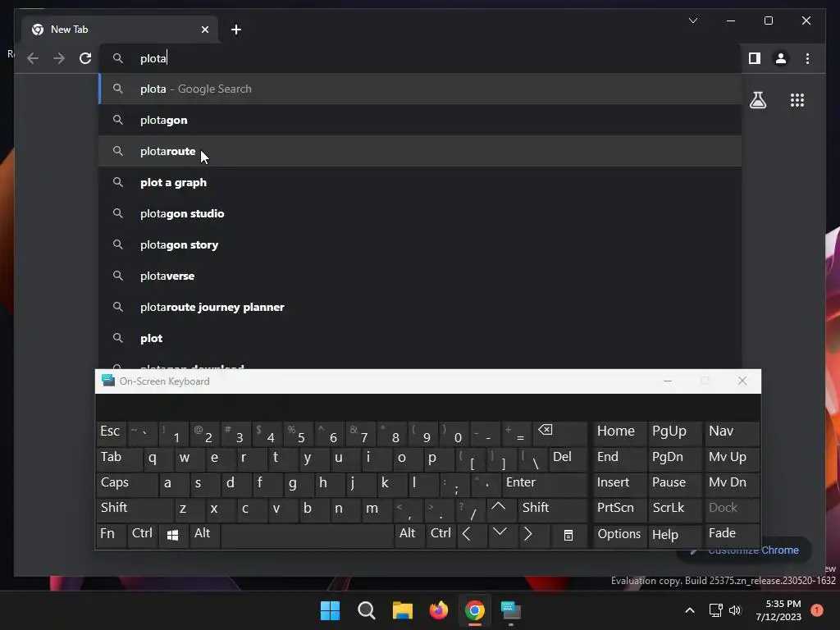
Task: Tap the Tab key on On-Screen Keyboard
Action: click(119, 459)
